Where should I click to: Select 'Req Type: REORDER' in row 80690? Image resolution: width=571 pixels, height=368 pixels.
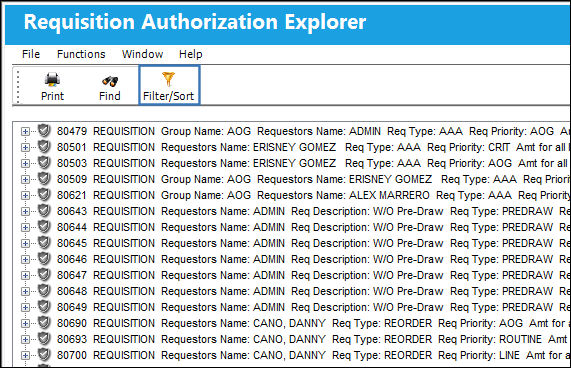coord(382,323)
